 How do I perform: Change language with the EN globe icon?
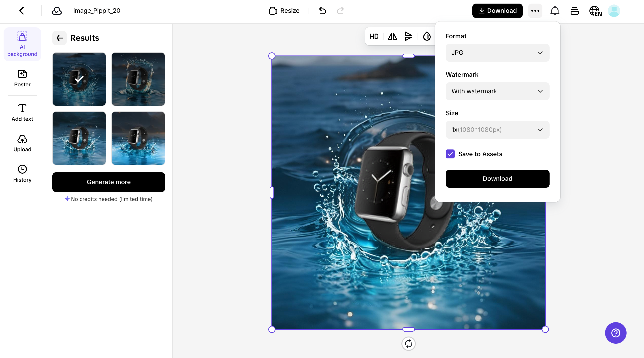tap(595, 11)
